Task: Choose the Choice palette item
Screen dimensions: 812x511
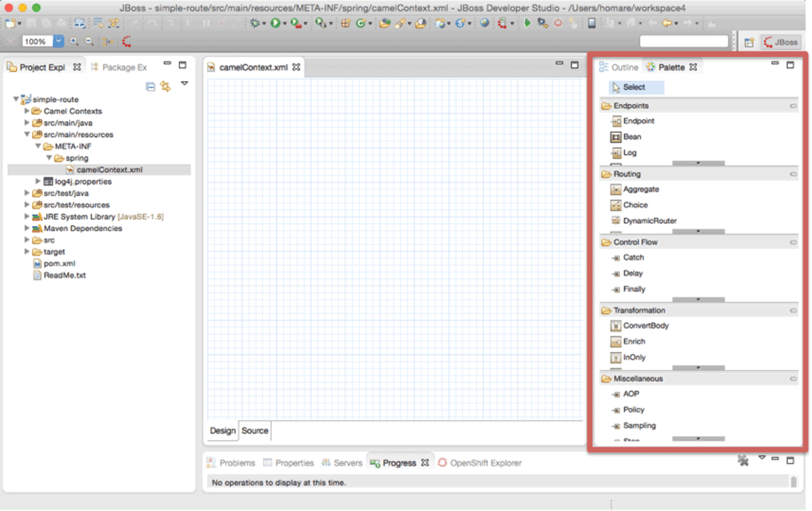Action: pyautogui.click(x=629, y=205)
